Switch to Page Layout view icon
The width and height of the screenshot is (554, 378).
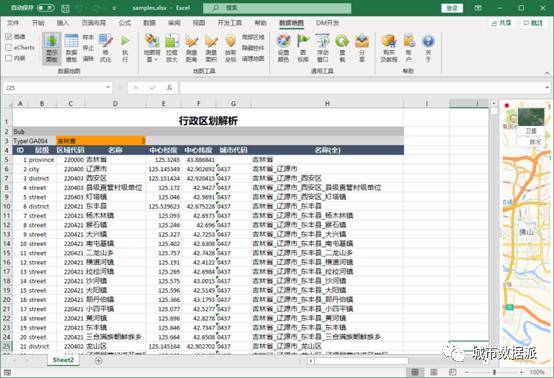point(434,372)
